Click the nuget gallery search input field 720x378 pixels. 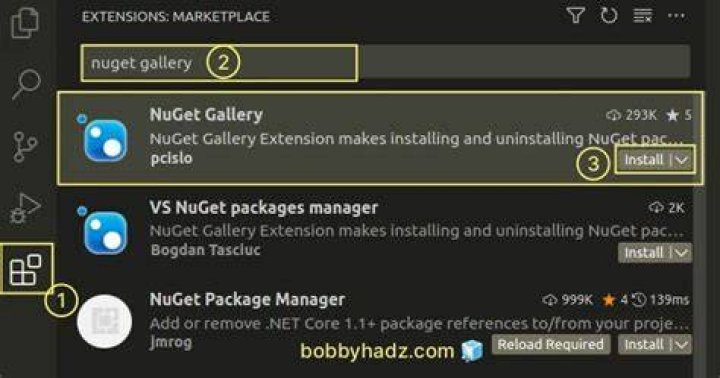click(x=386, y=62)
